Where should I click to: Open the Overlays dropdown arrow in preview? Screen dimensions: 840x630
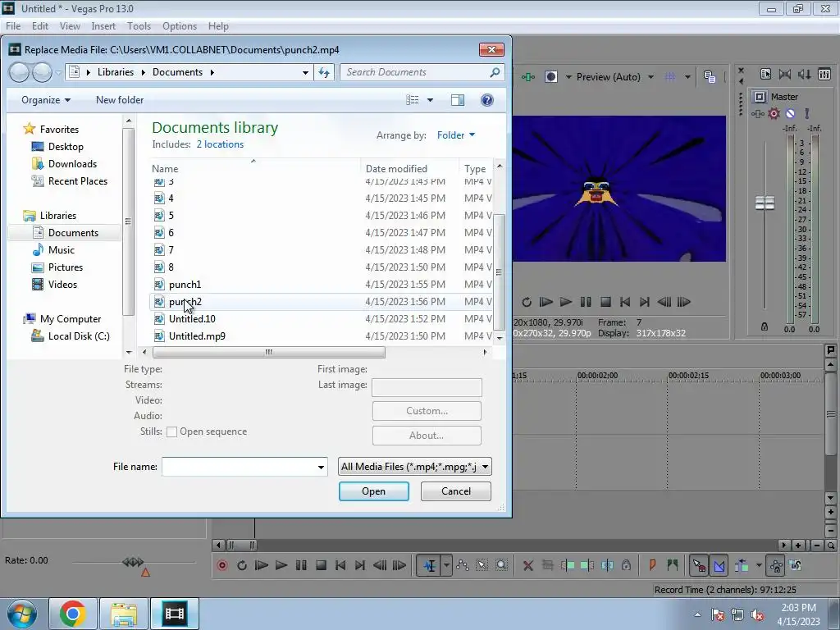coord(687,77)
